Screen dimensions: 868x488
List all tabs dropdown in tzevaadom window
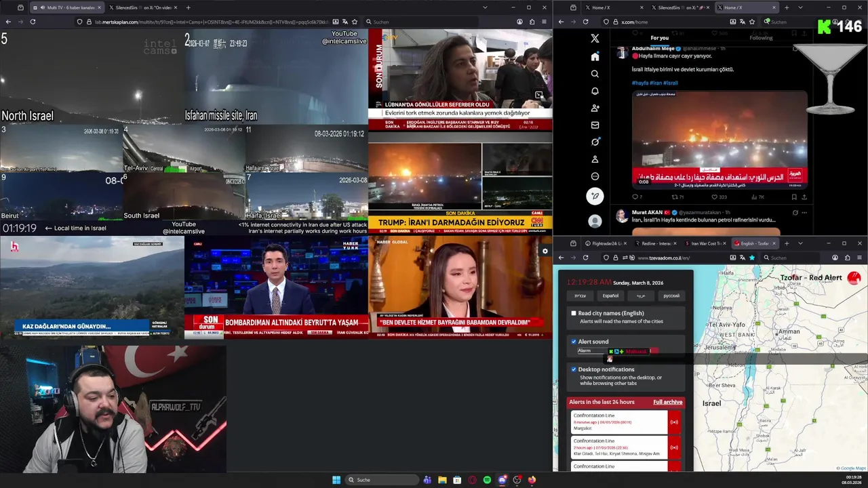[x=800, y=243]
